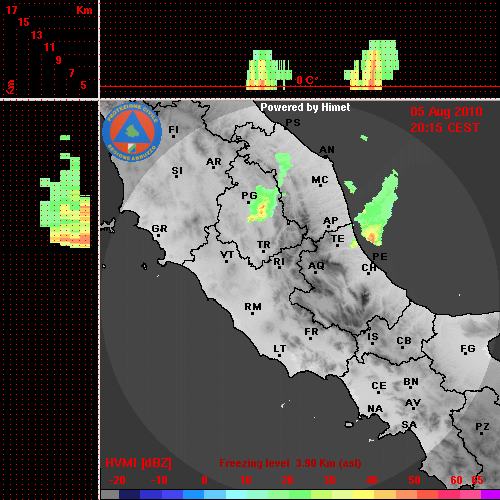
Task: Click the 'VT' city marker on map
Action: [227, 256]
